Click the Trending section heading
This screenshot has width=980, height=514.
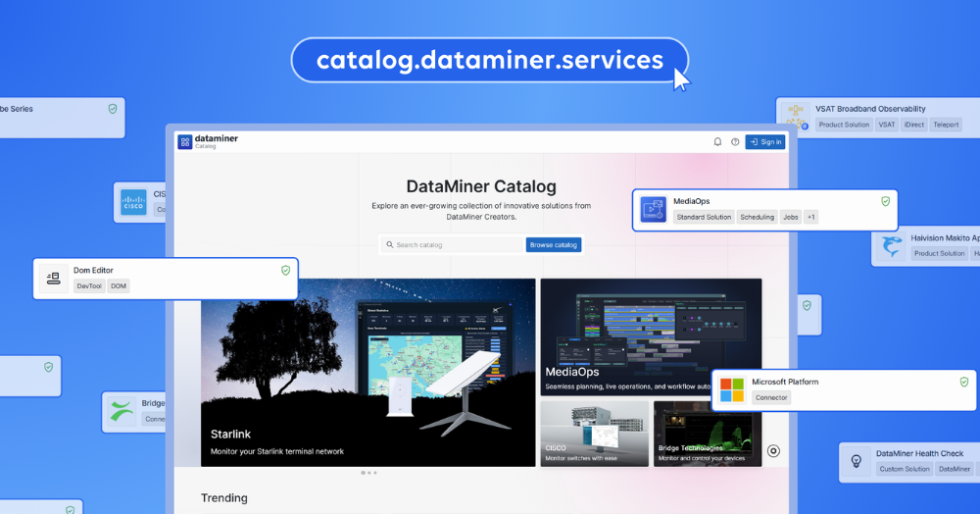coord(224,497)
